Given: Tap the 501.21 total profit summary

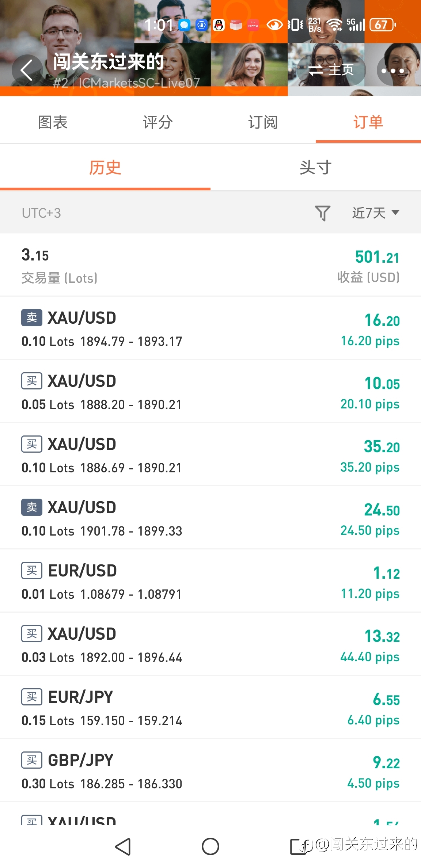Looking at the screenshot, I should [377, 257].
